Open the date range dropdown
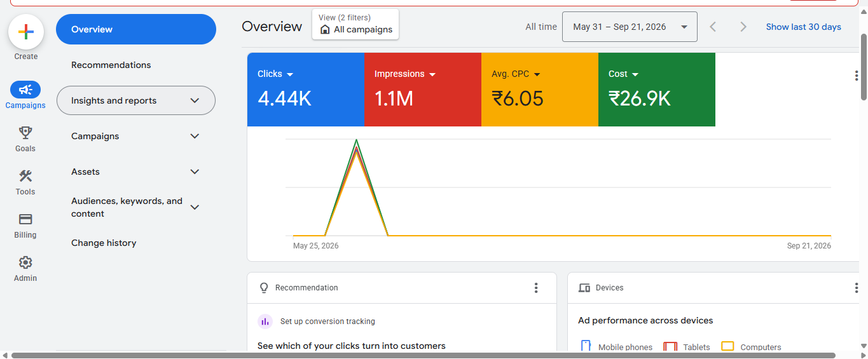The image size is (868, 359). [x=630, y=27]
